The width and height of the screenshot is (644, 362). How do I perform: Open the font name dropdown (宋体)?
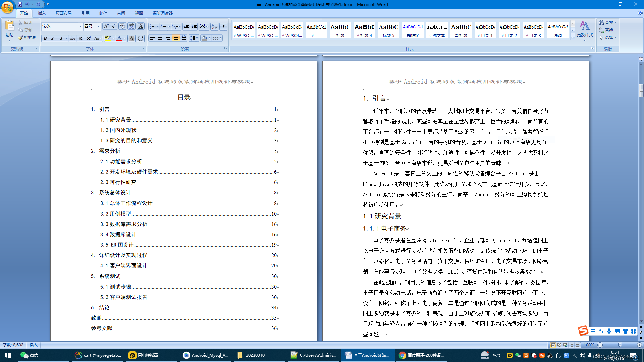point(80,26)
